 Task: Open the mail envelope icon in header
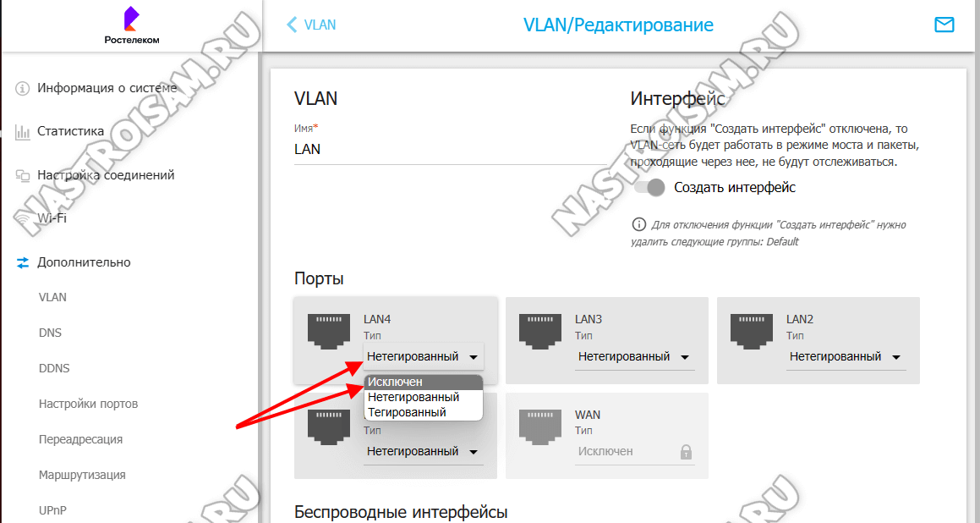944,25
